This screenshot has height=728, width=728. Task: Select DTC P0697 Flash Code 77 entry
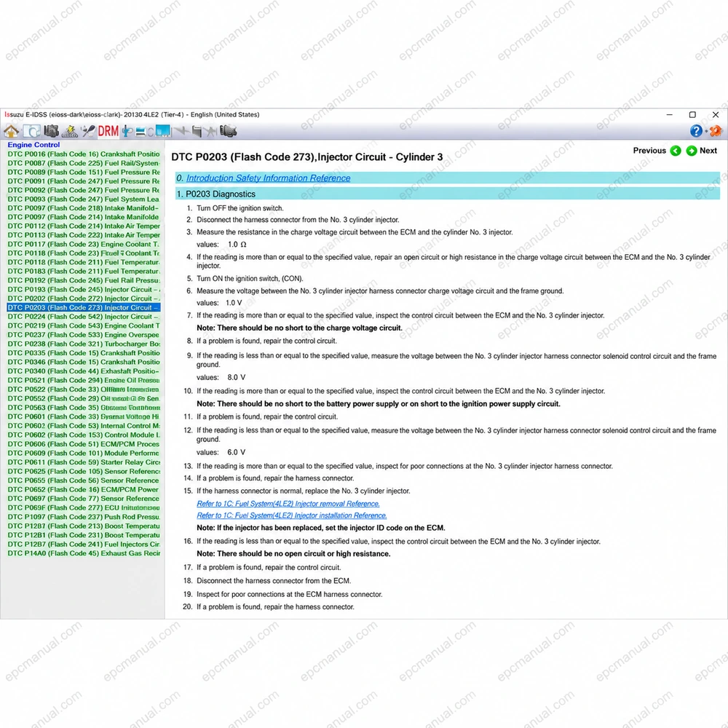point(84,499)
